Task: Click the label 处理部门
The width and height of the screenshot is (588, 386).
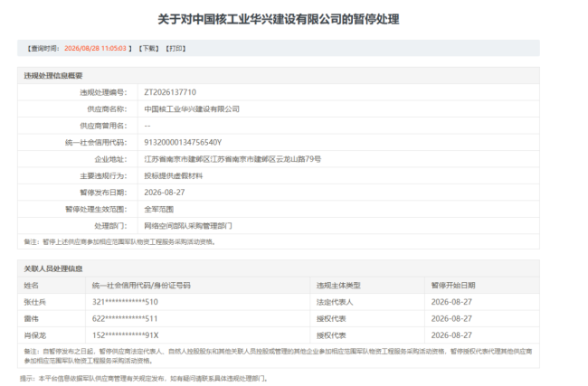Action: [111, 226]
